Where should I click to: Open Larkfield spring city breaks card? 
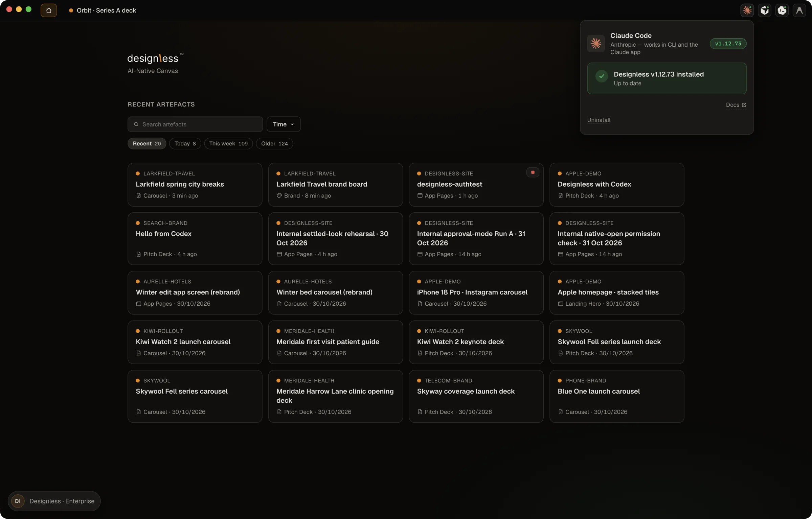(x=195, y=185)
